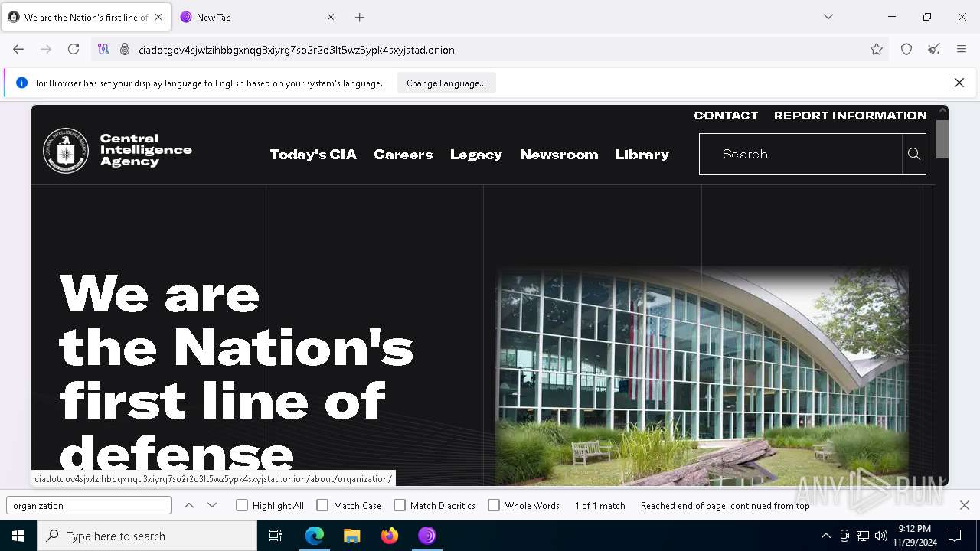Expand the list all tabs dropdown
The width and height of the screenshot is (980, 551).
click(828, 17)
